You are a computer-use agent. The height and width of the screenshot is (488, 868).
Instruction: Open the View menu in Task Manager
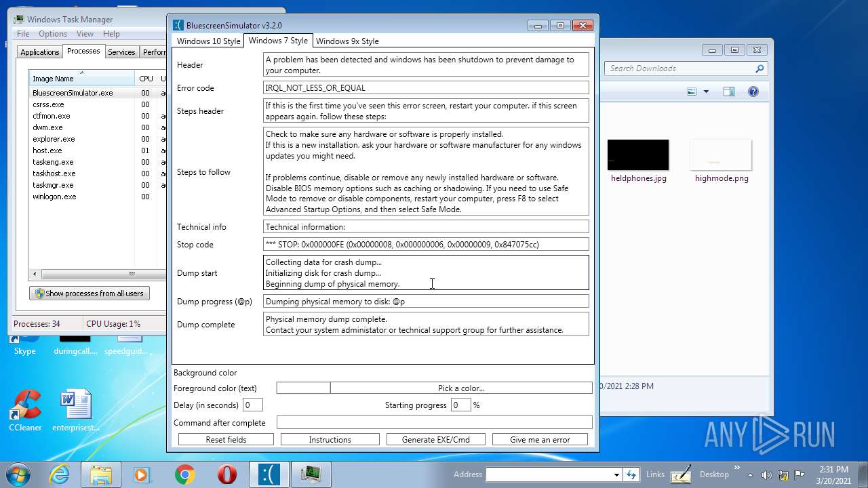coord(85,34)
